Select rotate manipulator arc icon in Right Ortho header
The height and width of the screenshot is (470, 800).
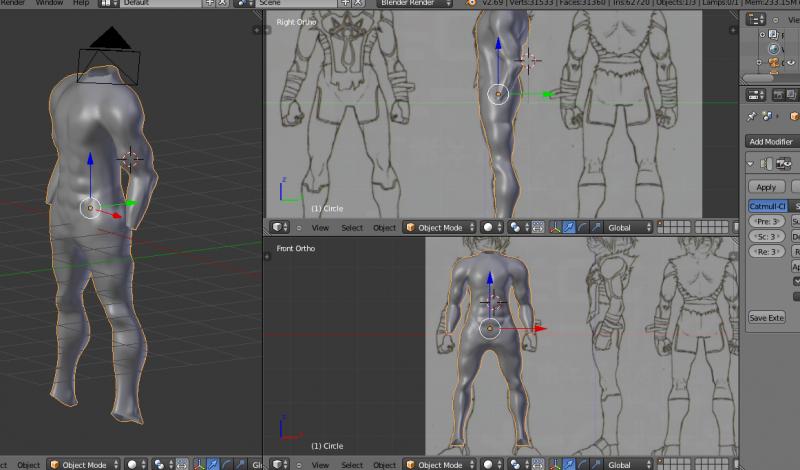coord(581,227)
